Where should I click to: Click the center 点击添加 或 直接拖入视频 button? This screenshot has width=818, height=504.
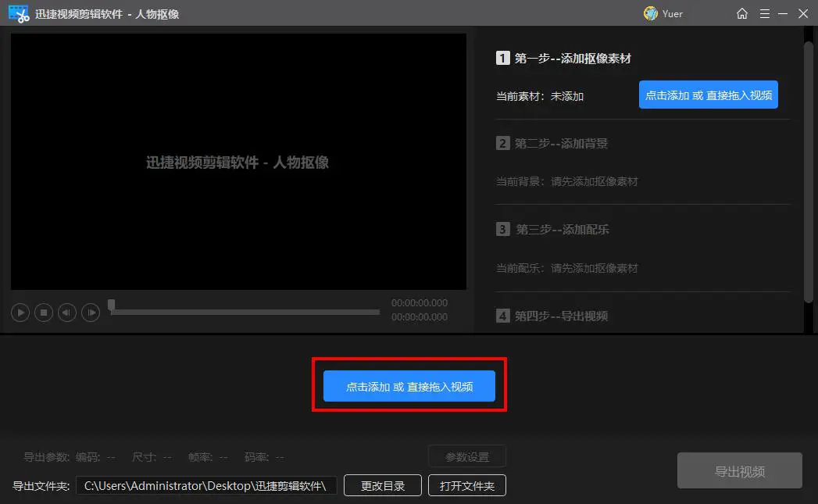coord(409,386)
